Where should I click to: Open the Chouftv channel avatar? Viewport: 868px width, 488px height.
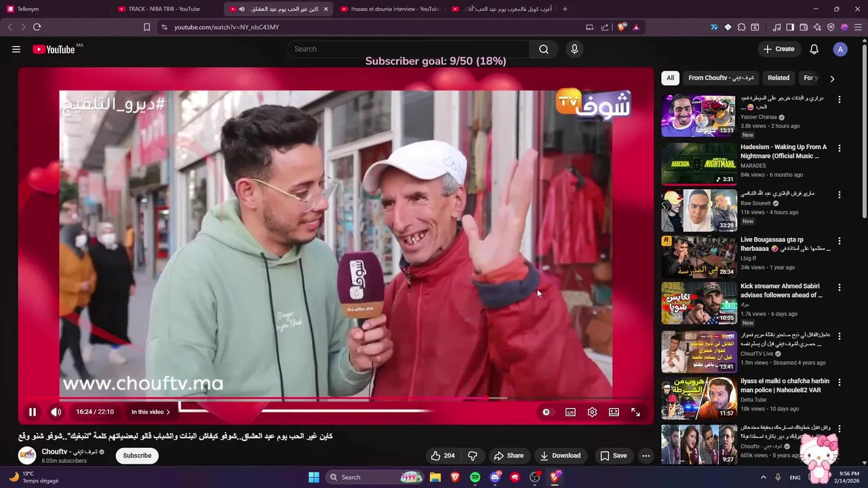coord(27,455)
